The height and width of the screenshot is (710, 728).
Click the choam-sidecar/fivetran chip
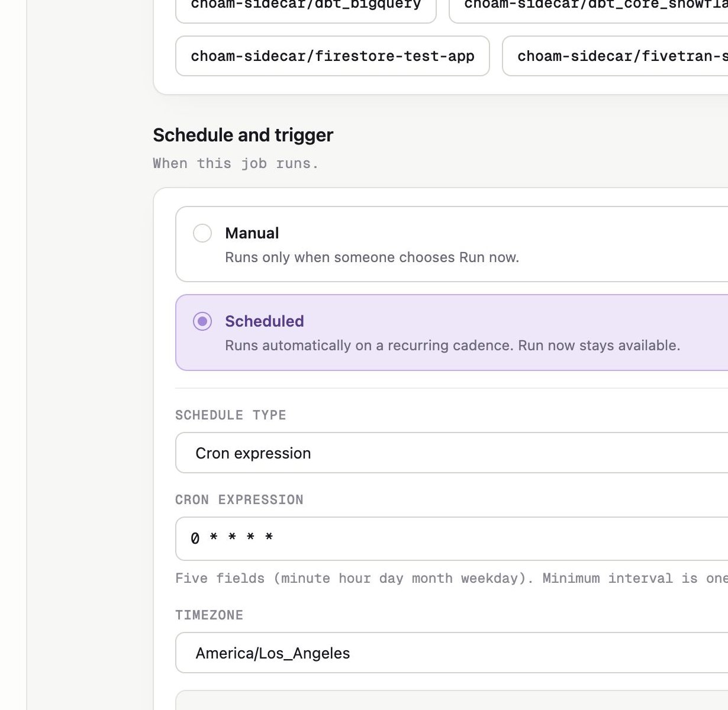point(616,56)
